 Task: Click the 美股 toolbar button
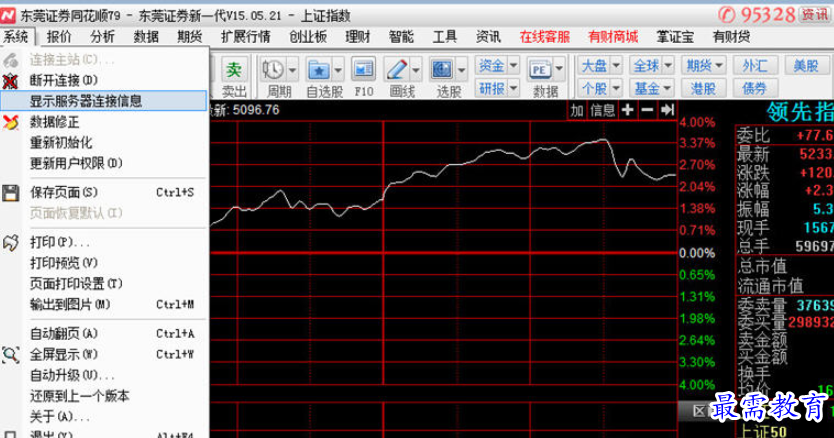point(806,66)
